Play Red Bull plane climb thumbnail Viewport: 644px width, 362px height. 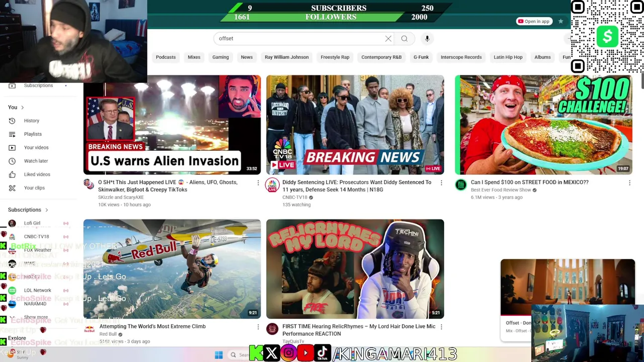point(172,269)
